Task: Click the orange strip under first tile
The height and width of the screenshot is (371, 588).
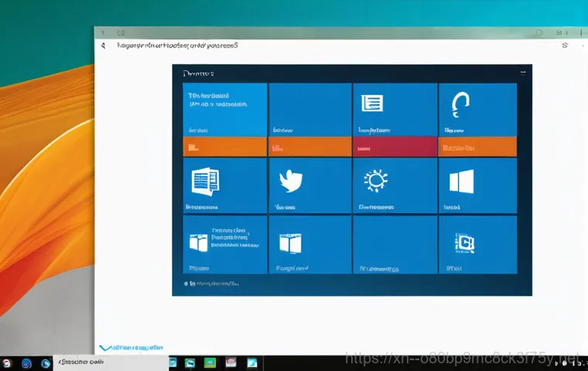Action: pos(224,147)
